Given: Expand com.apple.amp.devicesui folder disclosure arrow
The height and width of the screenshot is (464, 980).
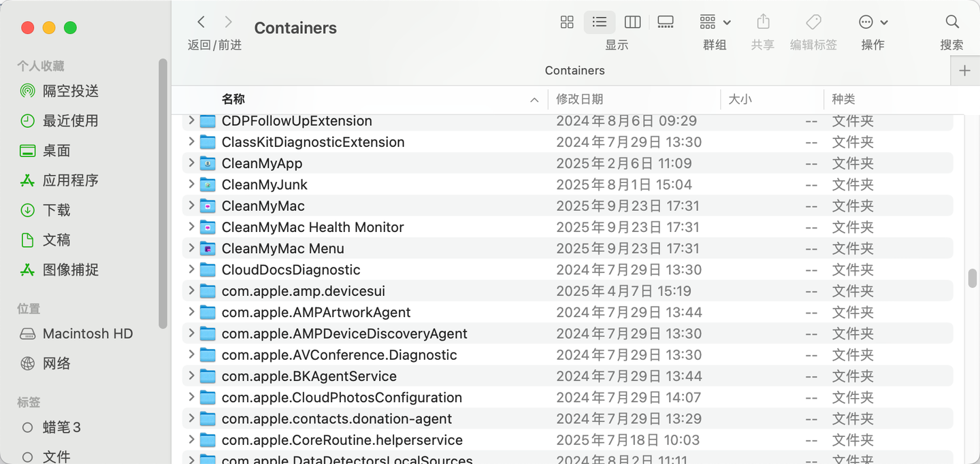Looking at the screenshot, I should coord(192,291).
